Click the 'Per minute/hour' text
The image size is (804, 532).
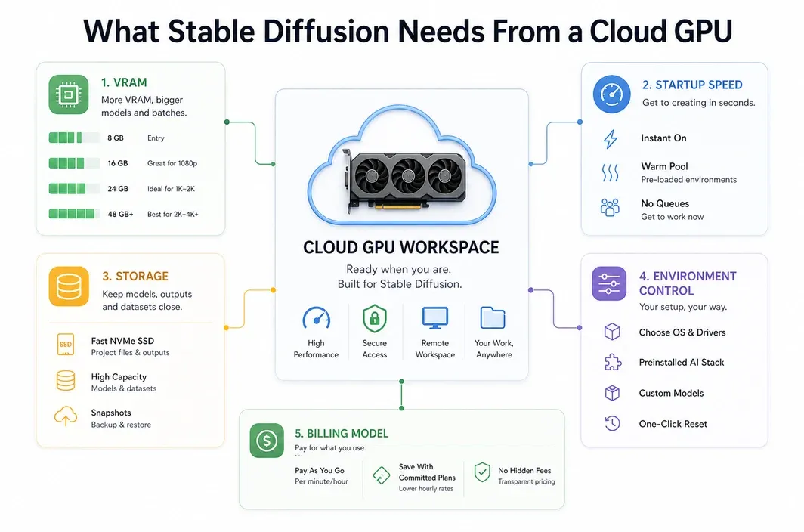point(321,481)
